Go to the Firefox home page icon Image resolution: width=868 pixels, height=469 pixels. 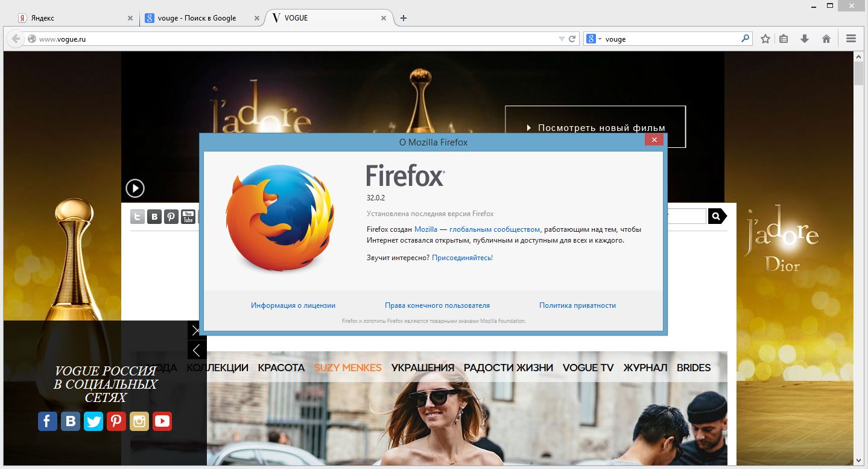point(826,39)
